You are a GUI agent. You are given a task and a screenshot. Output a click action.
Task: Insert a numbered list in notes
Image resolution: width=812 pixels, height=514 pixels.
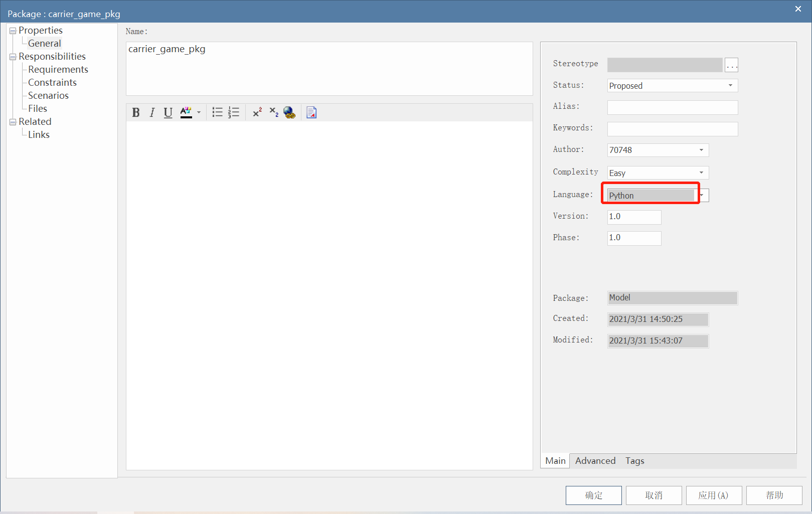point(234,112)
